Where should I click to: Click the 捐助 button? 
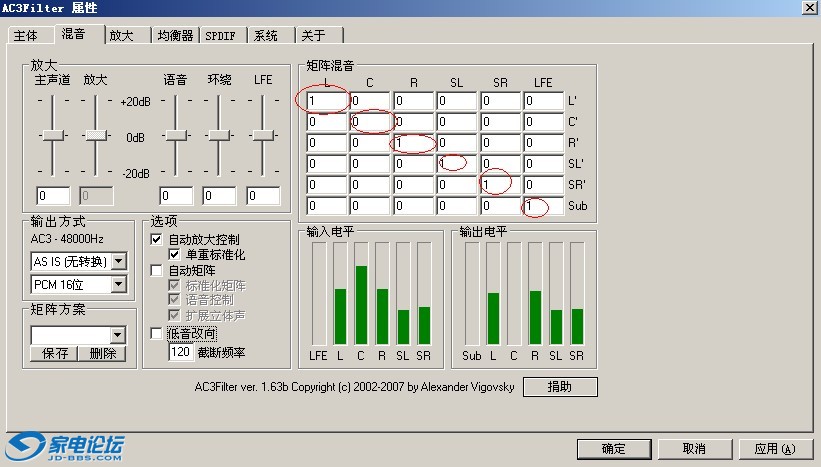560,387
